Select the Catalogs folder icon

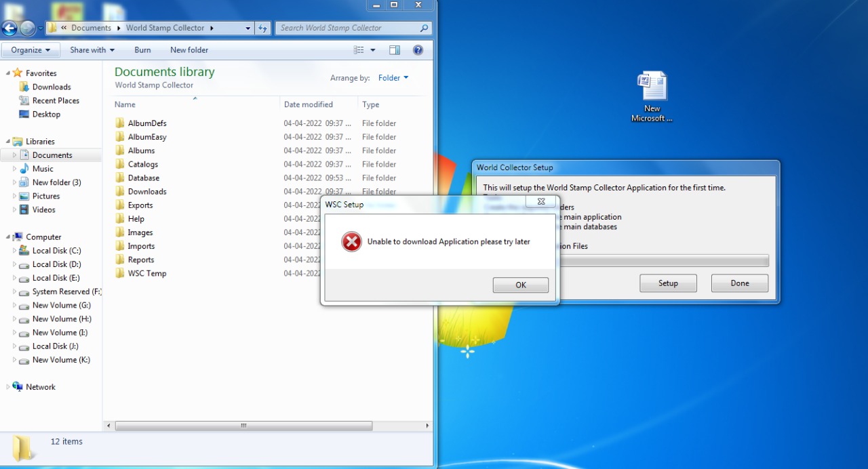[x=120, y=164]
